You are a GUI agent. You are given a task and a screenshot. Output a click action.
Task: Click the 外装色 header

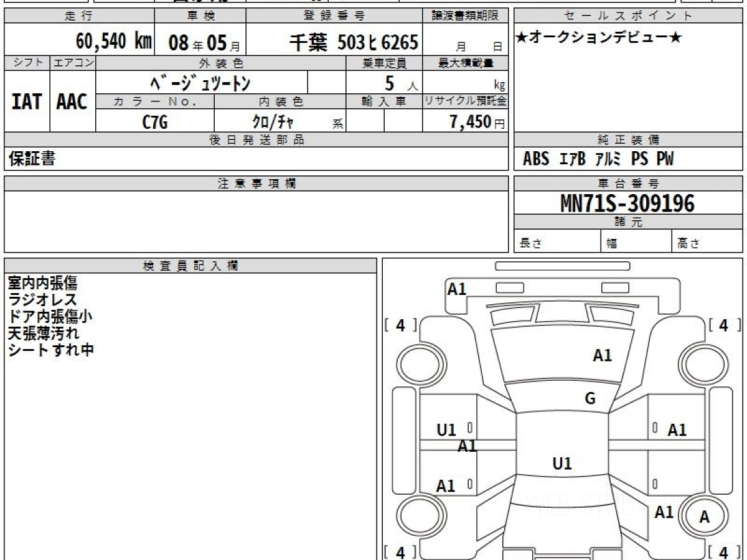221,63
